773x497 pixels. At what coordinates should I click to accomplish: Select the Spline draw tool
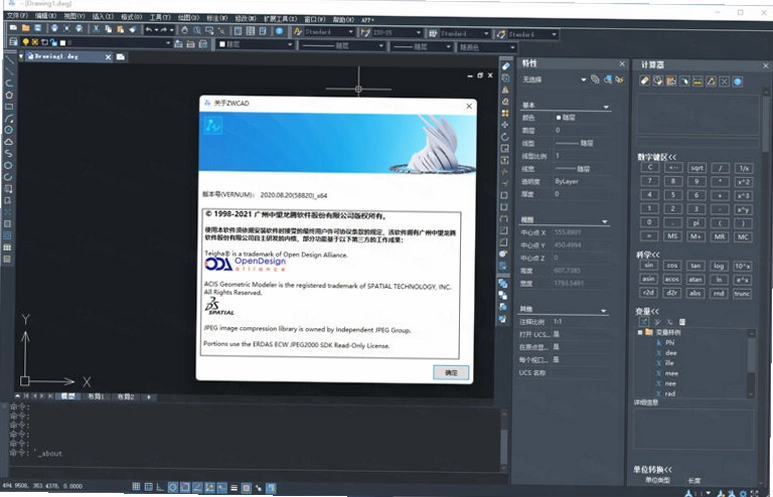tap(8, 153)
